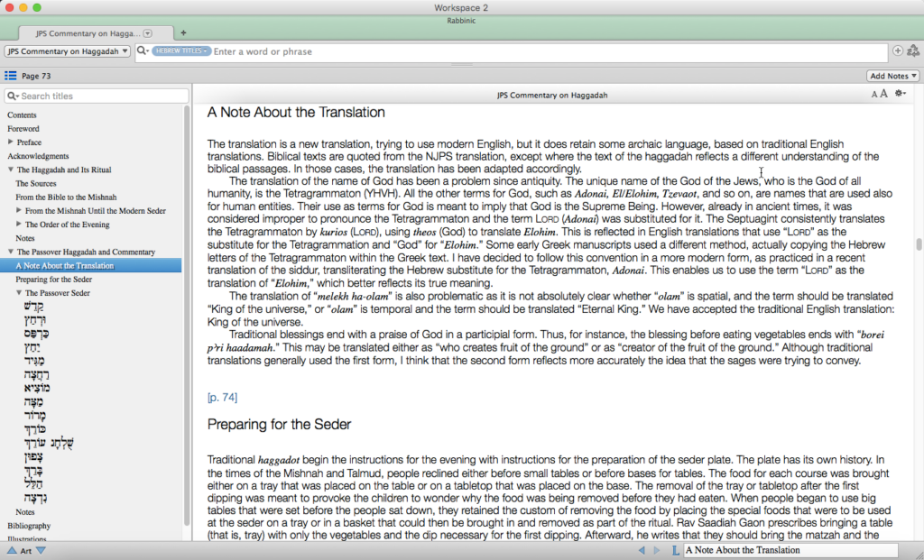Click the A Note About the Translation go-to field

(x=790, y=550)
